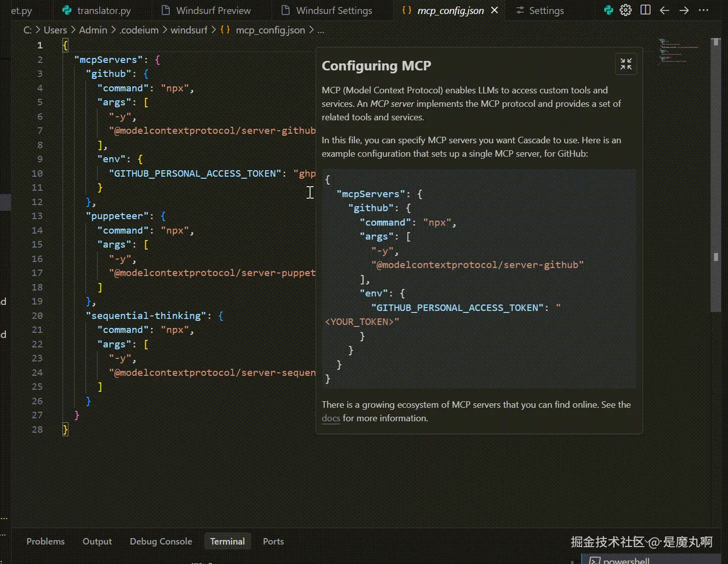This screenshot has height=564, width=728.
Task: Click line number 13
Action: 37,216
